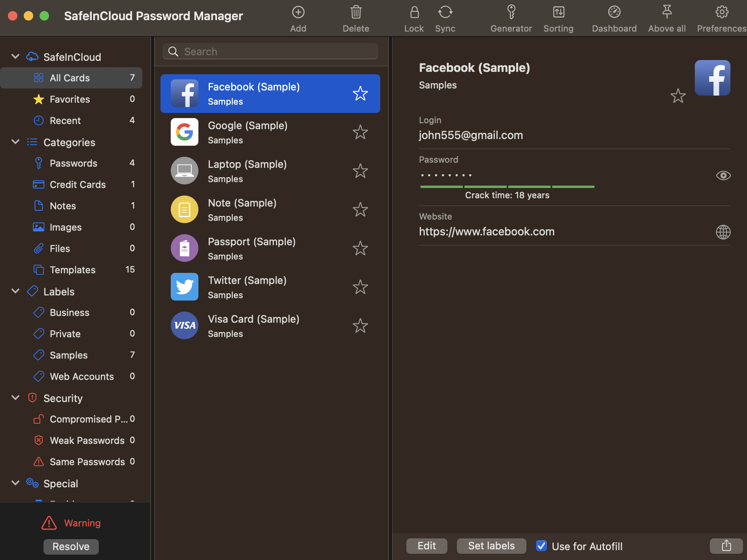Click the Passwords key icon in sidebar
Image resolution: width=747 pixels, height=560 pixels.
point(38,163)
